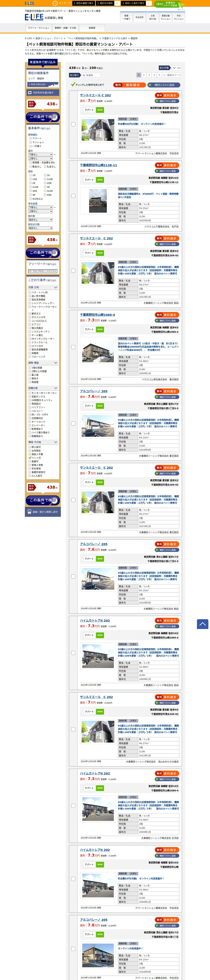The height and width of the screenshot is (980, 210).
Task: Open 賃料 上限なし dropdown
Action: tap(40, 158)
